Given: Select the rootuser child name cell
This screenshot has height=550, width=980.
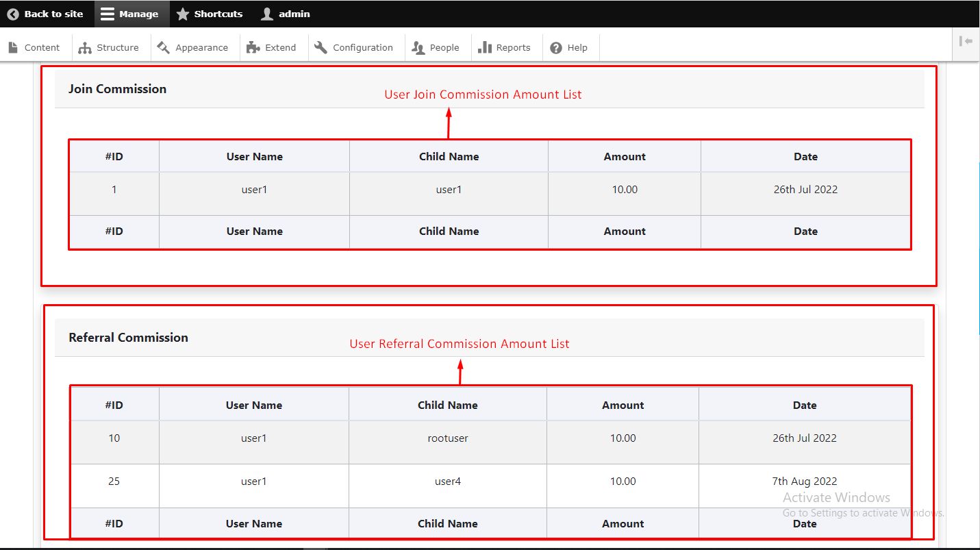Looking at the screenshot, I should click(x=447, y=438).
